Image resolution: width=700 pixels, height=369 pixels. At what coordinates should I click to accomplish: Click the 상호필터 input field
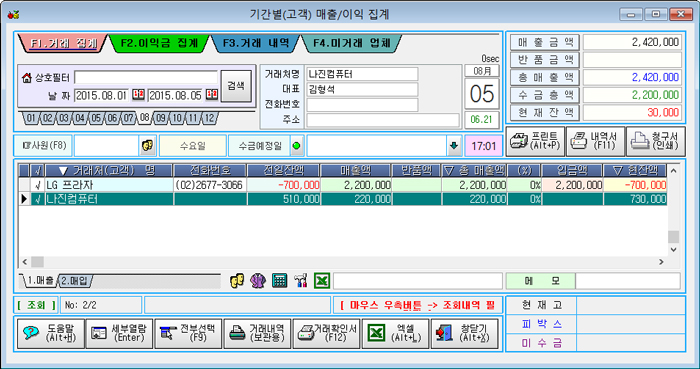[x=146, y=78]
